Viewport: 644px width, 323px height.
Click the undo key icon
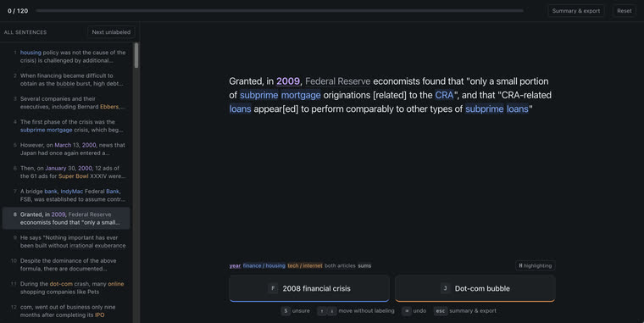[x=406, y=310]
